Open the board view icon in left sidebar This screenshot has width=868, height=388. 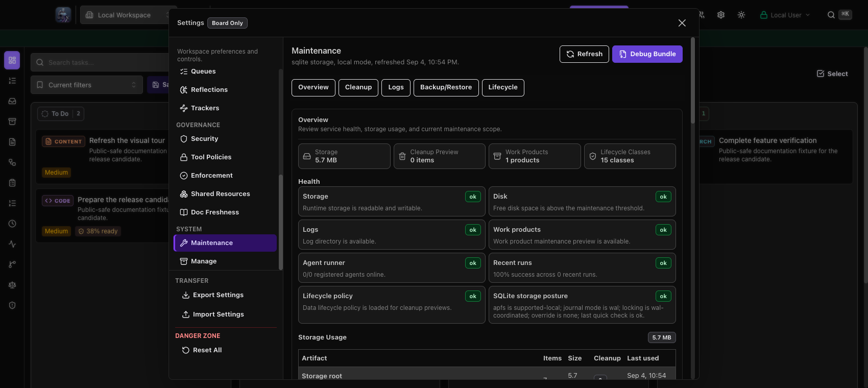pyautogui.click(x=12, y=60)
